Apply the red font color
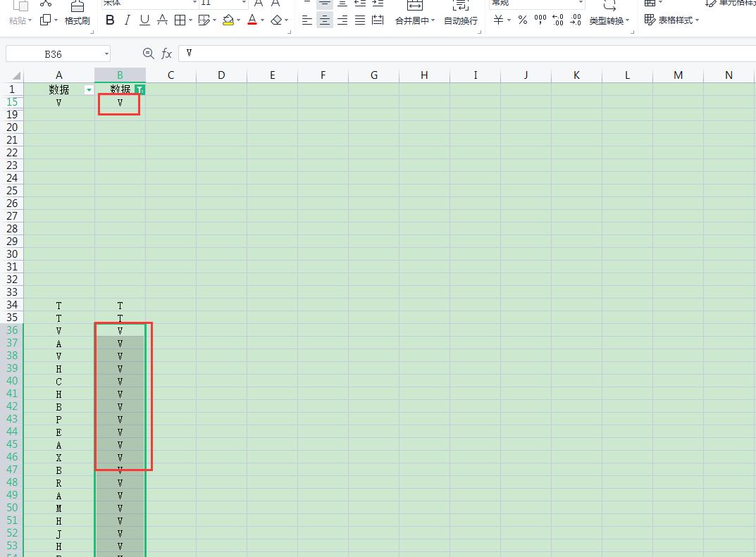 (x=252, y=20)
